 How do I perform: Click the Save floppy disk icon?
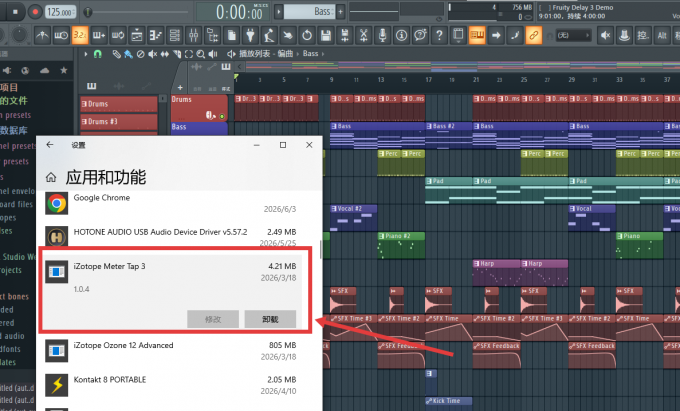pyautogui.click(x=326, y=36)
